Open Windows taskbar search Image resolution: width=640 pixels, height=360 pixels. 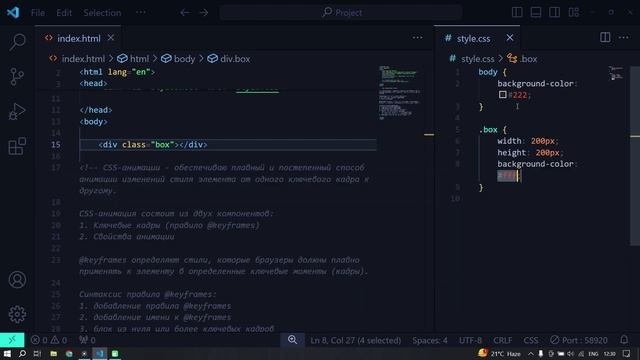(22, 353)
